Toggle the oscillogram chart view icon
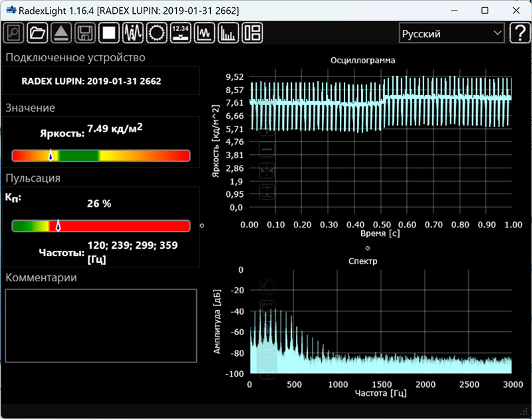 (x=205, y=33)
